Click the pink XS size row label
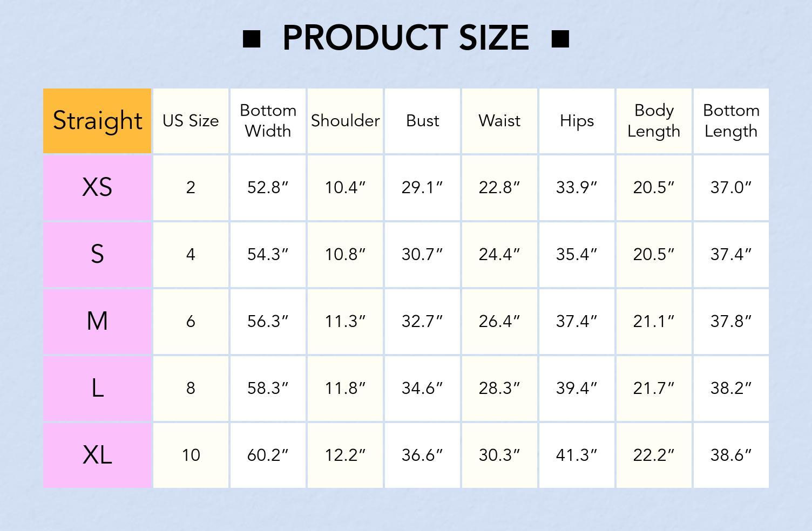Screen dimensions: 812x531 [97, 187]
